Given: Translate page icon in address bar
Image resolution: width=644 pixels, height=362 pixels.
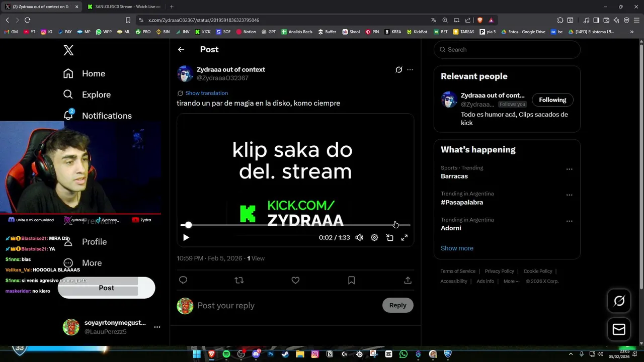Looking at the screenshot, I should click(434, 20).
